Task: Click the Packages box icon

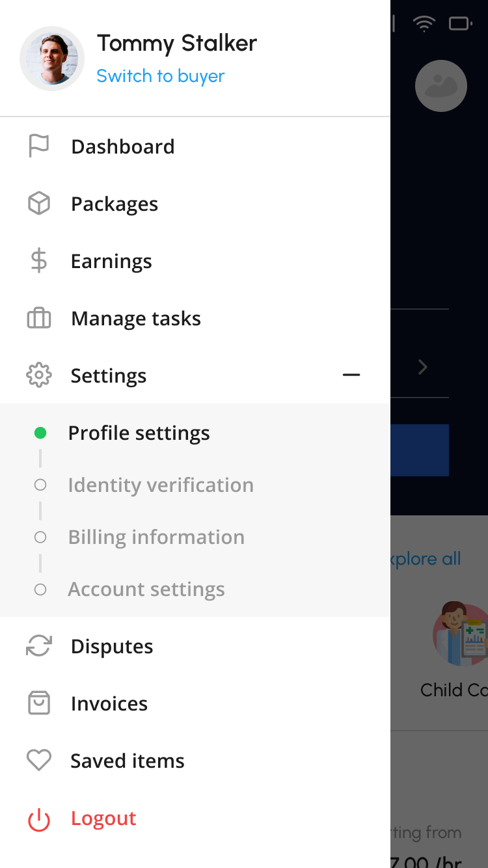Action: pos(39,204)
